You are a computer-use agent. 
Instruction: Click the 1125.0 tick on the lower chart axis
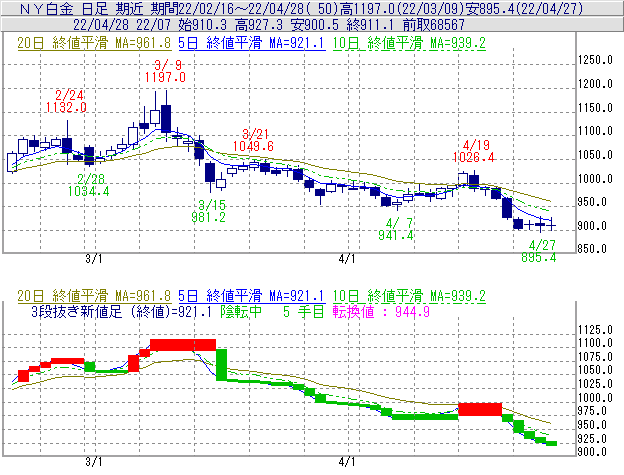[595, 329]
